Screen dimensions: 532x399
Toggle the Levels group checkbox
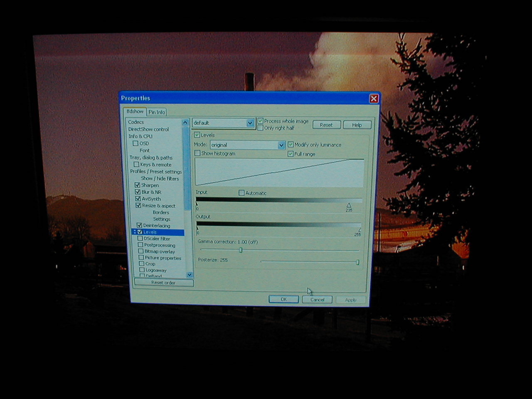click(x=197, y=135)
